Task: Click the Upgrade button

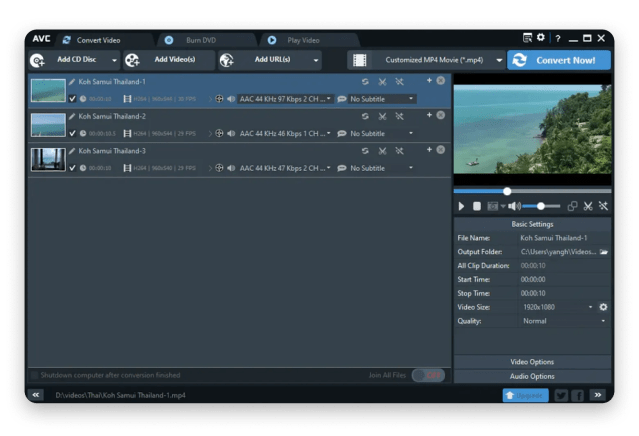Action: tap(525, 395)
